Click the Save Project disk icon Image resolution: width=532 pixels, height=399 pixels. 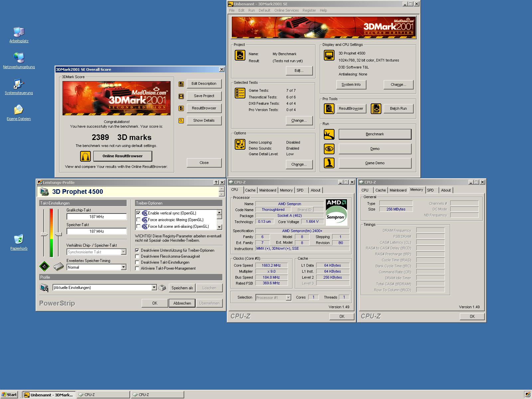181,96
